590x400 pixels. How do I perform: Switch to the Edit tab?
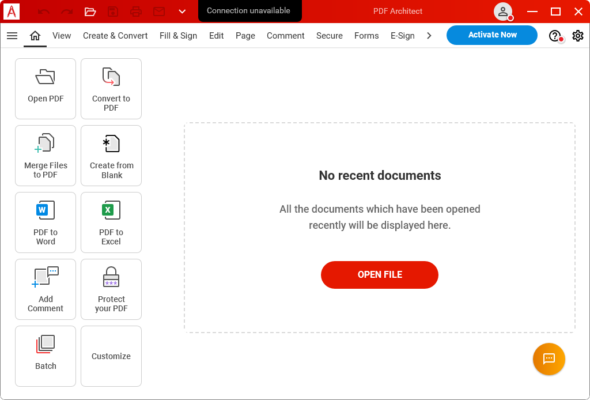(216, 36)
